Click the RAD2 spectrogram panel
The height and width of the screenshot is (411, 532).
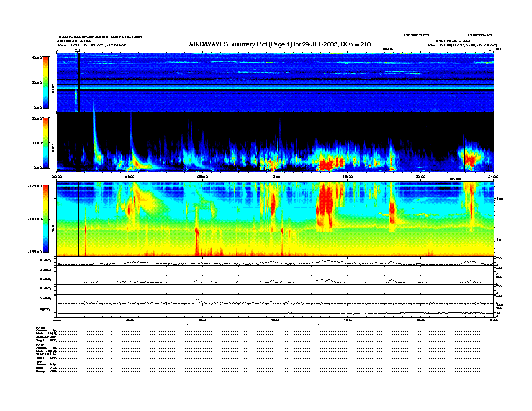pos(275,83)
